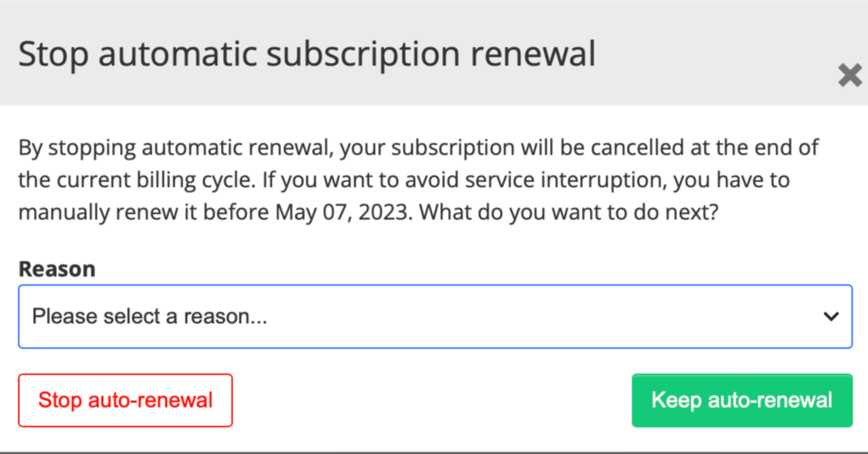Screen dimensions: 868x454
Task: Expand the reason dropdown chevron arrow
Action: [831, 316]
